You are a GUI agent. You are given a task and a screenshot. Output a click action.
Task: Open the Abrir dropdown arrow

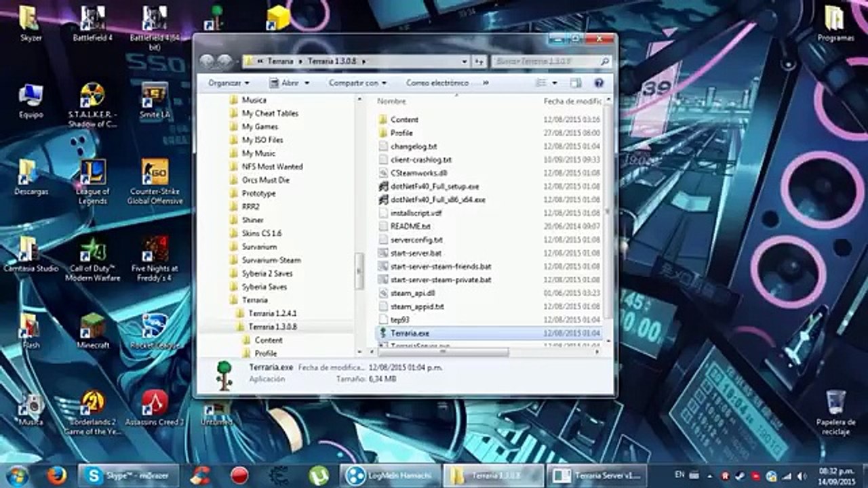pyautogui.click(x=307, y=83)
